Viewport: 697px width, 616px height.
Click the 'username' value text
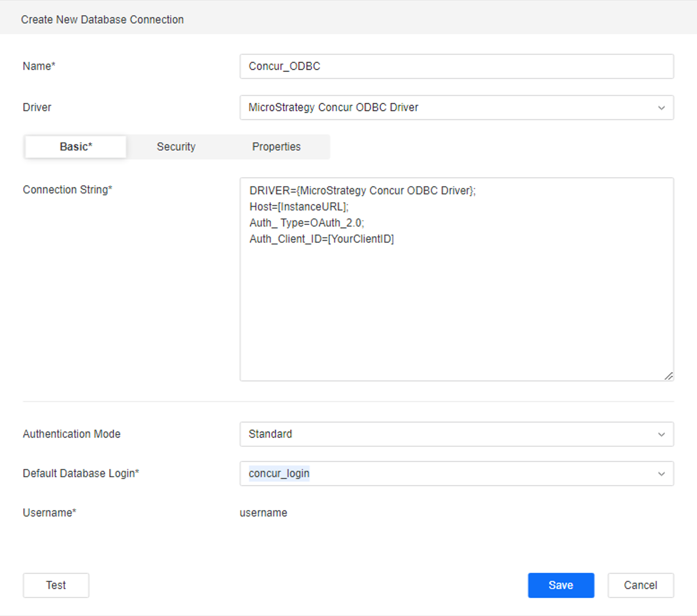(x=263, y=513)
